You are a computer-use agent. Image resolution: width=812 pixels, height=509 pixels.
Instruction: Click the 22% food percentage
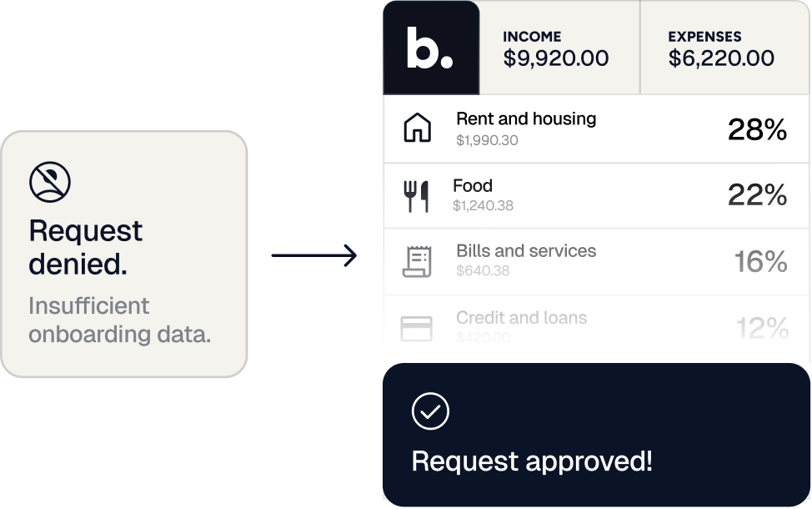(x=757, y=195)
